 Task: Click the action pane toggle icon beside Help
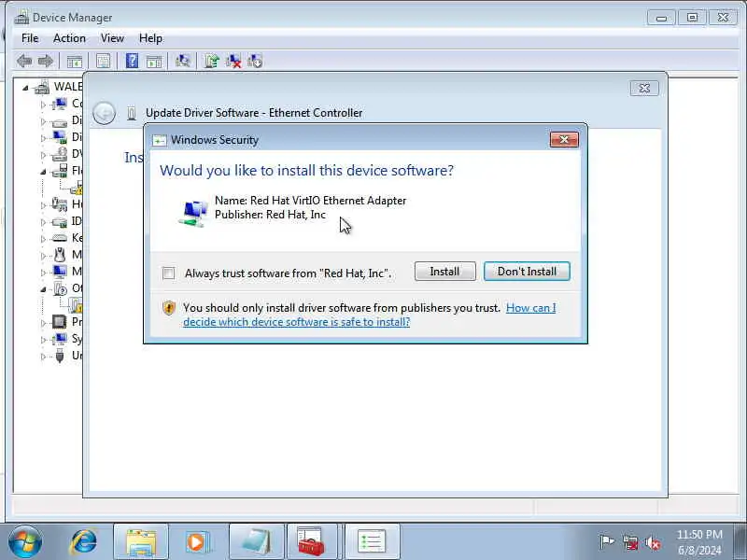pos(153,61)
